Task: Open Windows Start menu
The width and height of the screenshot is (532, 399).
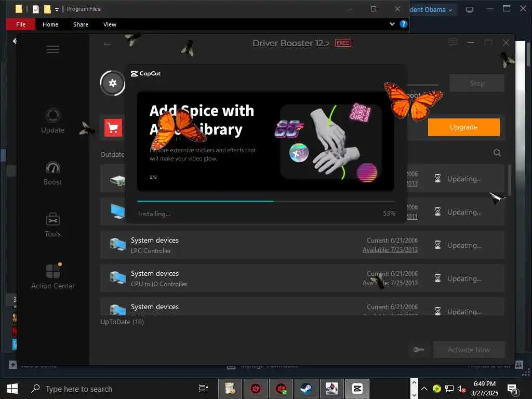Action: click(x=12, y=389)
